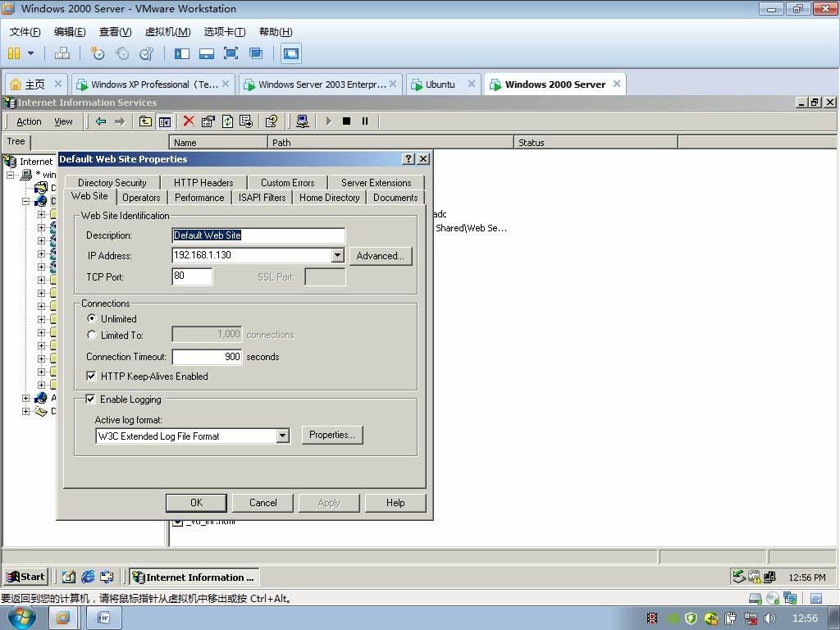Viewport: 840px width, 630px height.
Task: Click the TCP Port field
Action: 192,276
